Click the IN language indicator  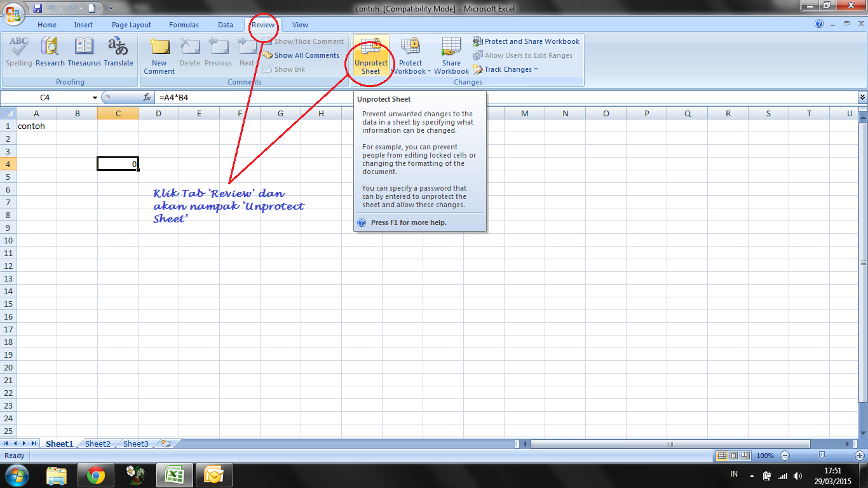(735, 474)
